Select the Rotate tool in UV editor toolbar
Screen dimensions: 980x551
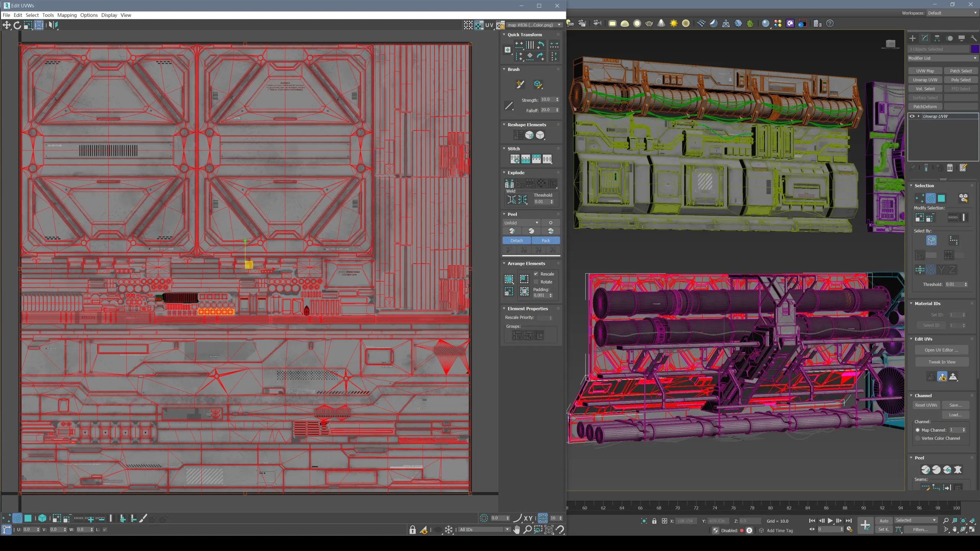[x=17, y=25]
